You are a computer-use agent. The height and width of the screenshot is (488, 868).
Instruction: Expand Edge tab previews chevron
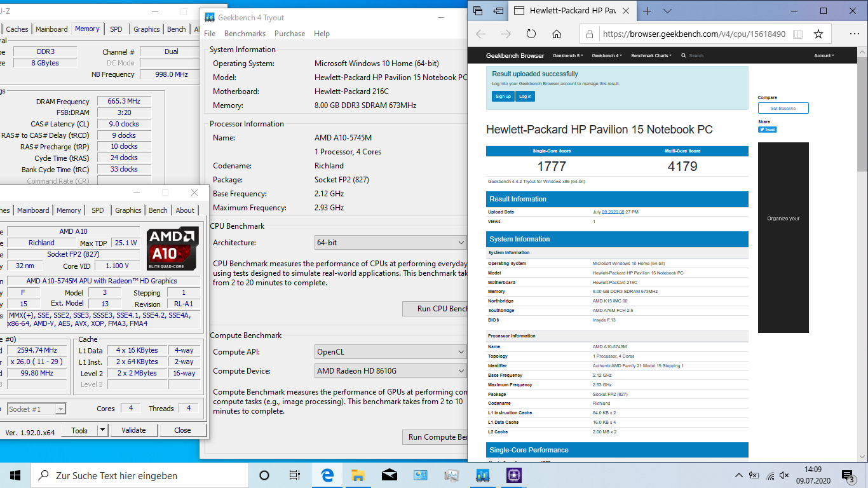(667, 11)
